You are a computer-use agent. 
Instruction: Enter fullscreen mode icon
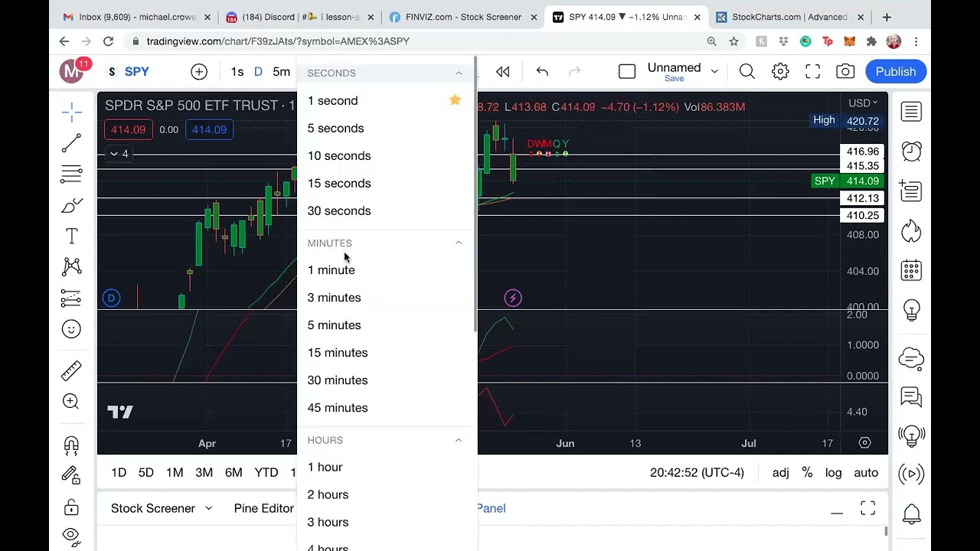(812, 71)
